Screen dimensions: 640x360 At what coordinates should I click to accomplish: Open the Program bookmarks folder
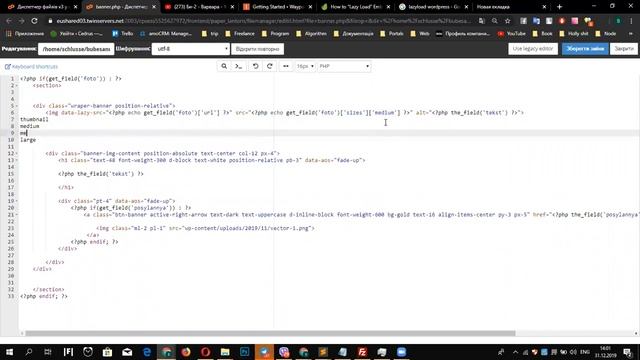pyautogui.click(x=276, y=34)
